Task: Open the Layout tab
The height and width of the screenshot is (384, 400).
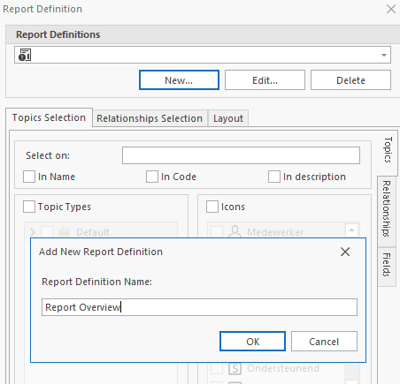Action: 228,118
